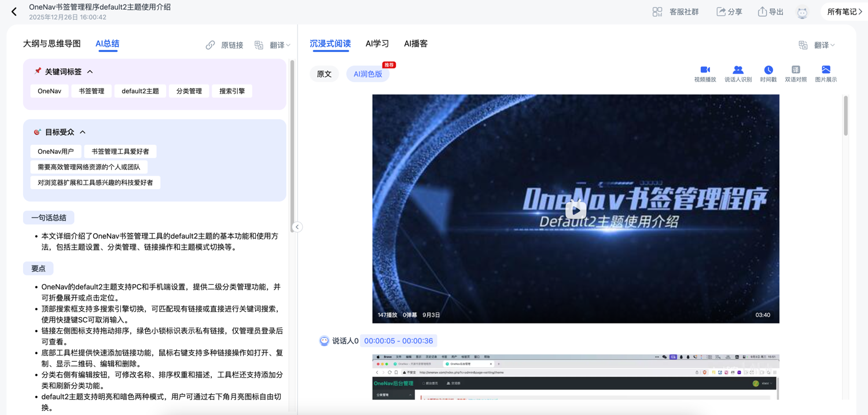Screen dimensions: 868x415
Task: Open the right panel 翻译 dropdown
Action: click(824, 45)
